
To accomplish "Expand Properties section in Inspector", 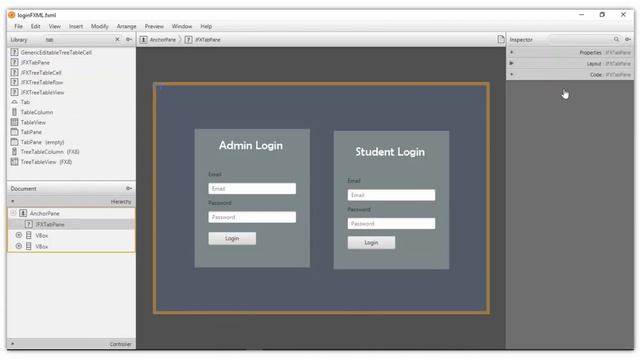I will pos(511,52).
